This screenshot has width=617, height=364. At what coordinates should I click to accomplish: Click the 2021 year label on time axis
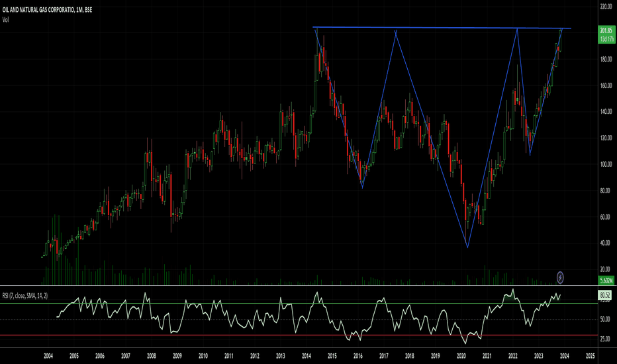click(487, 356)
